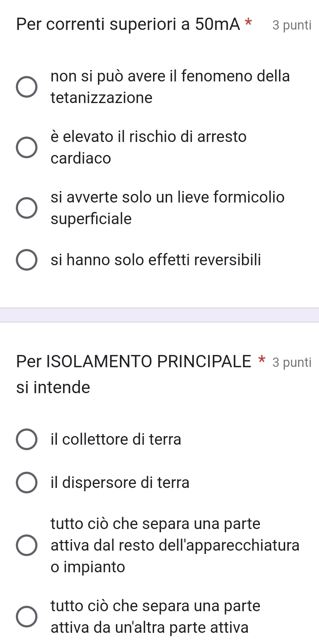This screenshot has height=644, width=319.
Task: Choose the 'lieve formicolio superficiale' radio button
Action: tap(26, 208)
